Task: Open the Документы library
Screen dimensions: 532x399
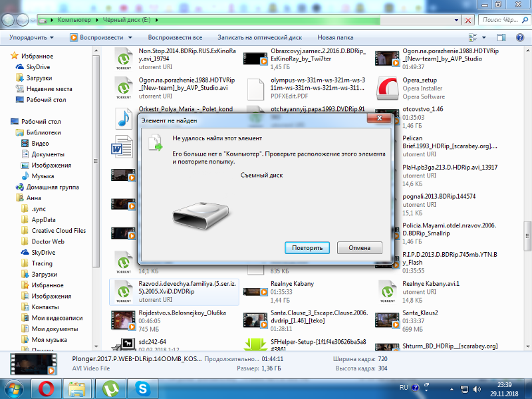Action: [x=48, y=154]
